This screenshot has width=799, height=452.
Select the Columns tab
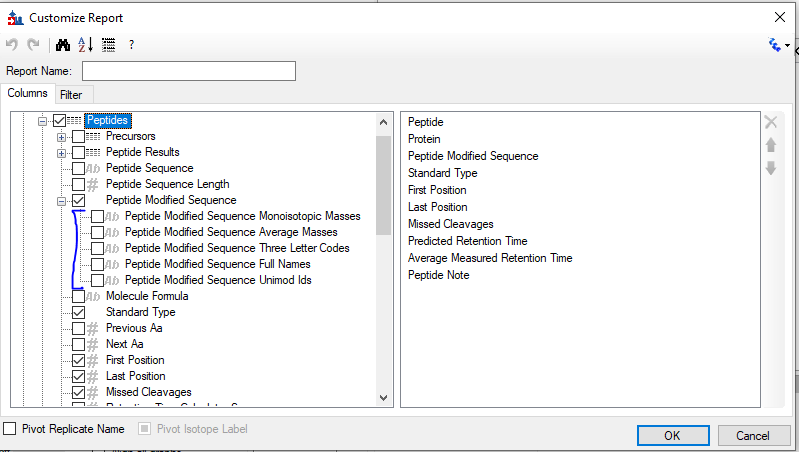(x=28, y=94)
